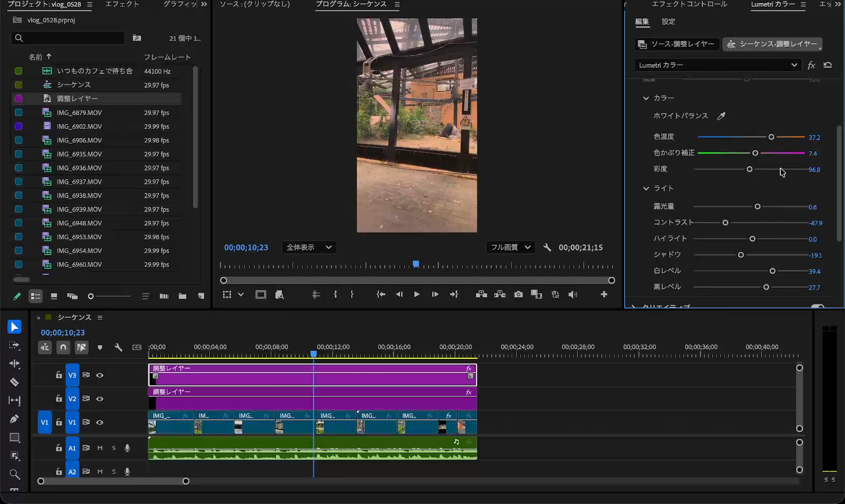
Task: Select the 設定 tab in Lumetri
Action: 668,22
